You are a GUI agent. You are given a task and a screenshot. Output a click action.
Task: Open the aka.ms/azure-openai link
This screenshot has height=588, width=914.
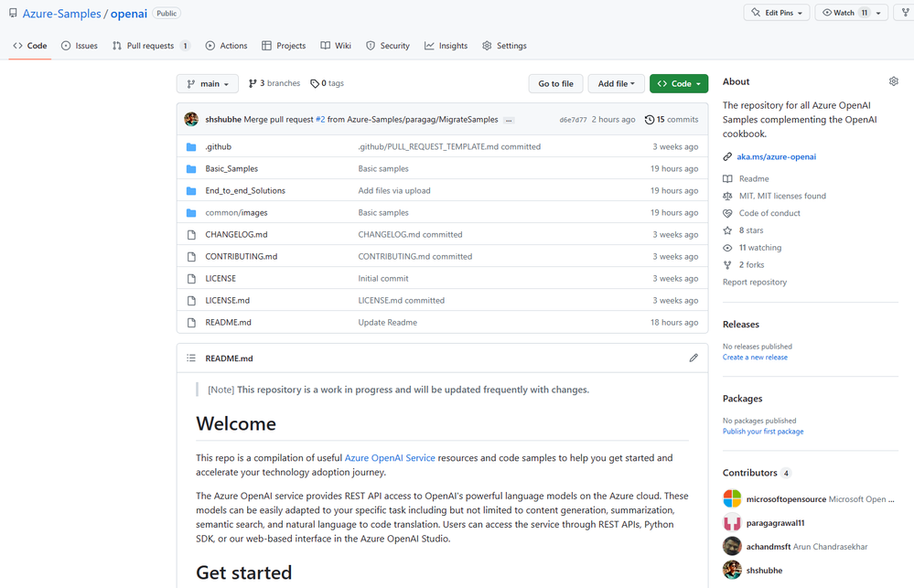(777, 156)
